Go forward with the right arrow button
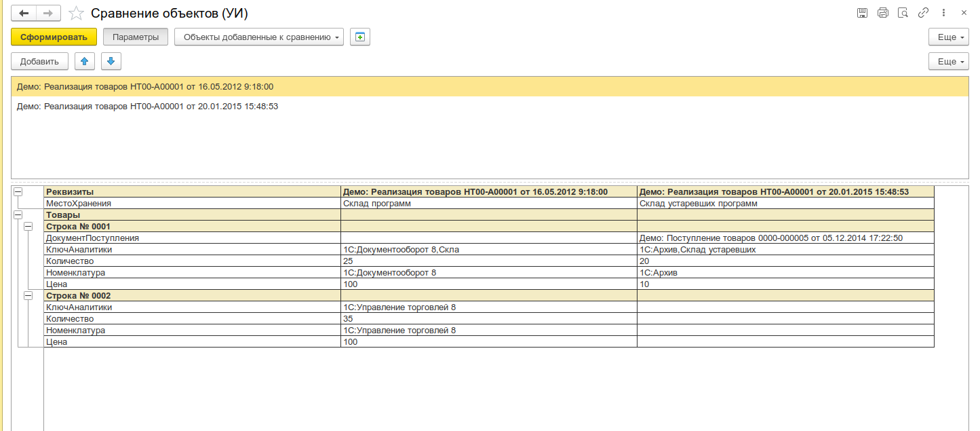Viewport: 980px width, 431px height. [48, 13]
